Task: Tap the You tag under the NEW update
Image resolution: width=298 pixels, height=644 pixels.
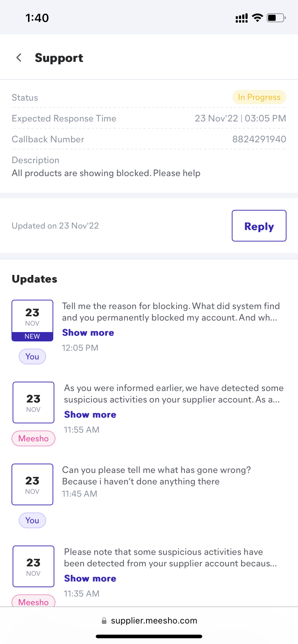Action: (32, 356)
